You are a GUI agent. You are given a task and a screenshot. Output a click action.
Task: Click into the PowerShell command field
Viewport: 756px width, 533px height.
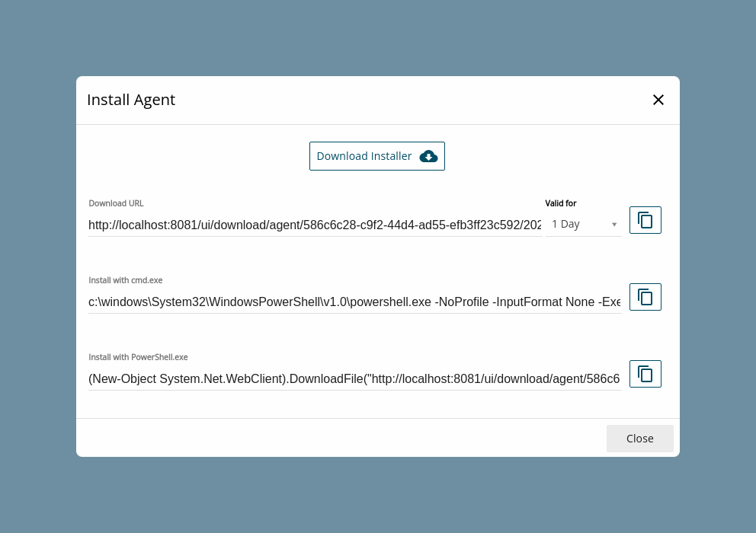pyautogui.click(x=355, y=378)
